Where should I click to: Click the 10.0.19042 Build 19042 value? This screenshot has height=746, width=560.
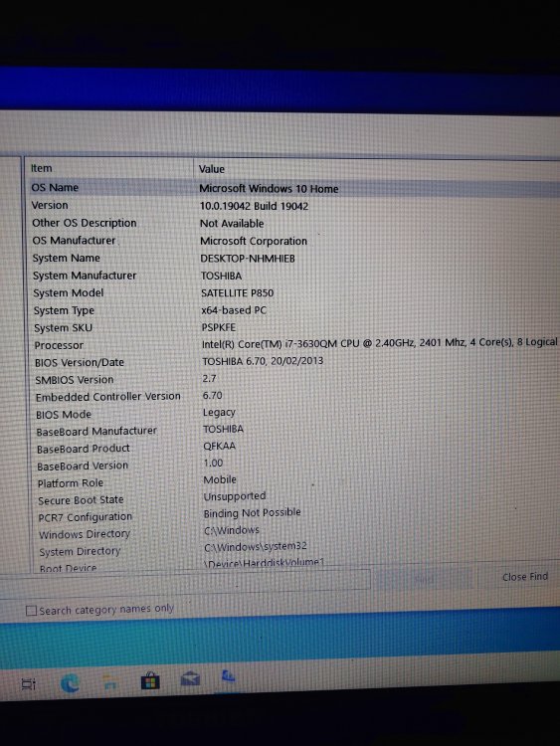254,206
